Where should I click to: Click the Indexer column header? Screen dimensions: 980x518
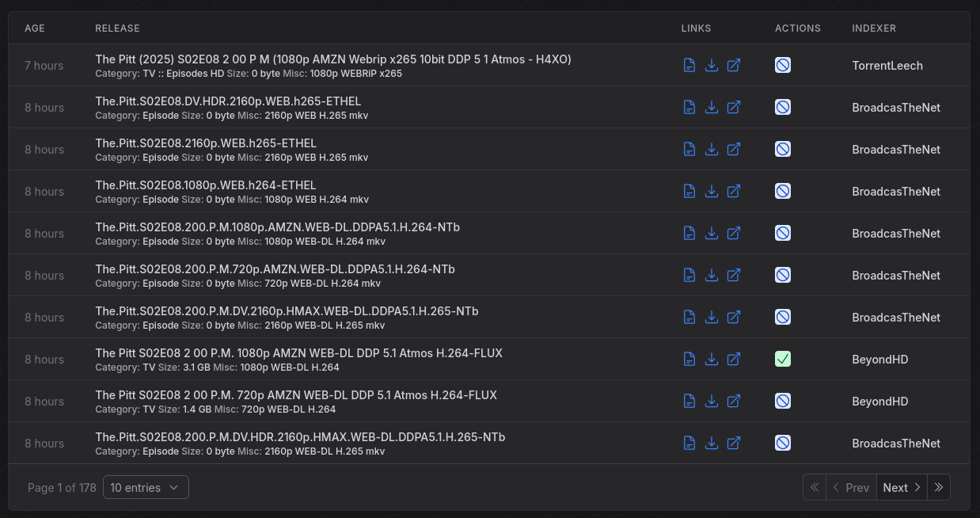pos(874,29)
